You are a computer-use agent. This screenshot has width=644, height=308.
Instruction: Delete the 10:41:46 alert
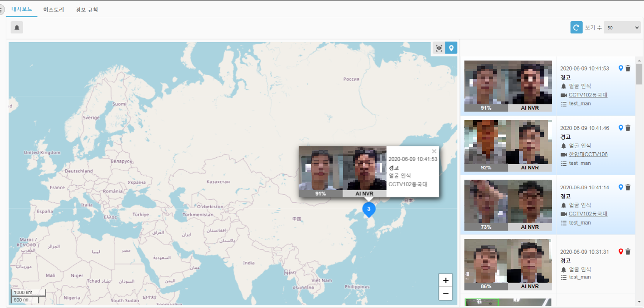pyautogui.click(x=628, y=128)
